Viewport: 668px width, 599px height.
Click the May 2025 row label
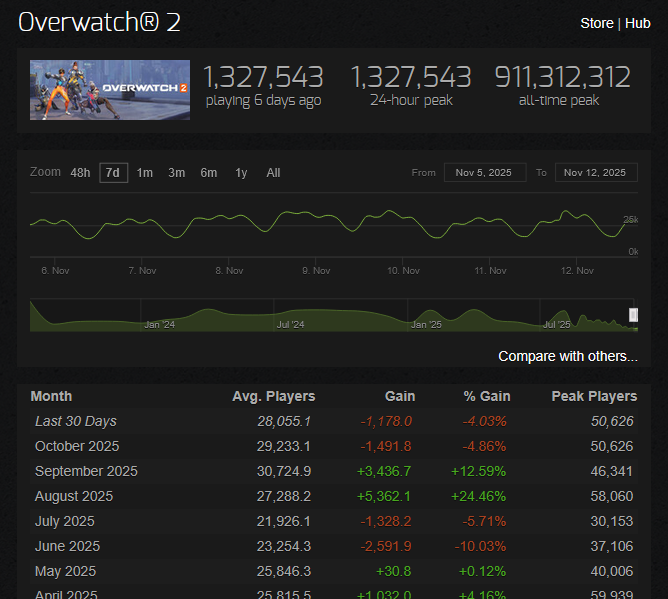(x=65, y=571)
